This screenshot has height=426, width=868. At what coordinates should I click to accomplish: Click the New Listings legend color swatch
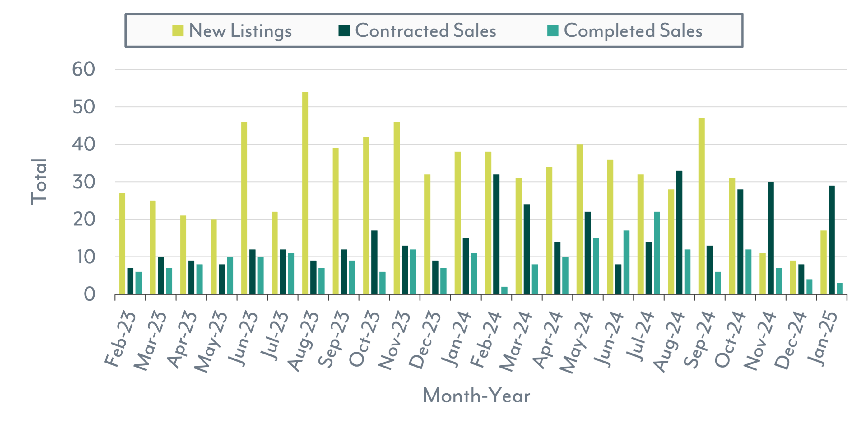point(178,31)
